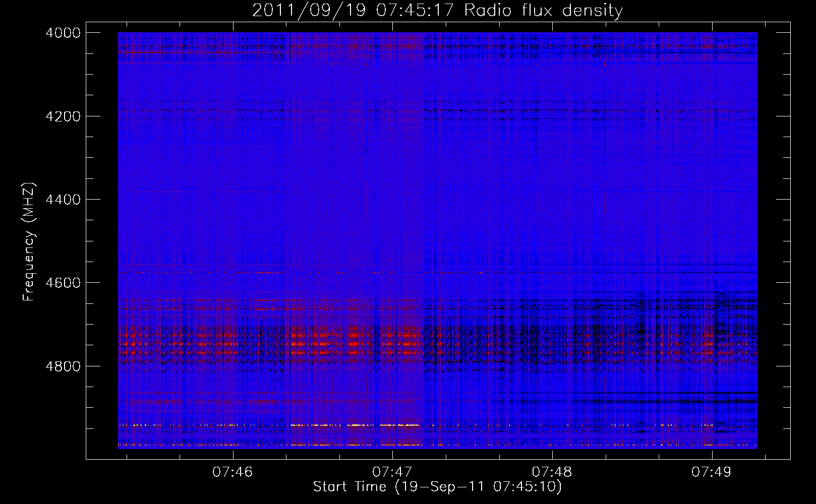Screen dimensions: 816x504
Task: Click the 07:49 time tick label
Action: click(712, 472)
